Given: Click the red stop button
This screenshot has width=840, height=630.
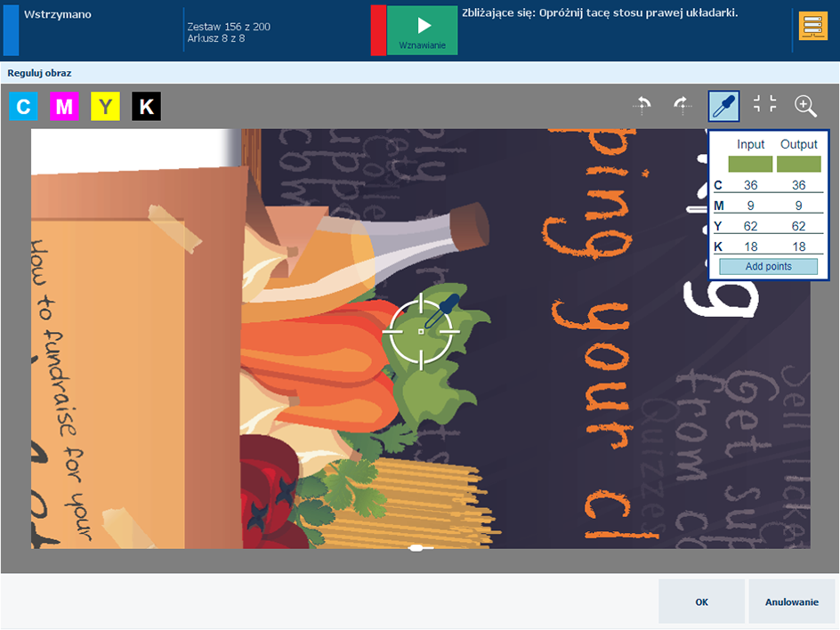Looking at the screenshot, I should click(x=378, y=30).
